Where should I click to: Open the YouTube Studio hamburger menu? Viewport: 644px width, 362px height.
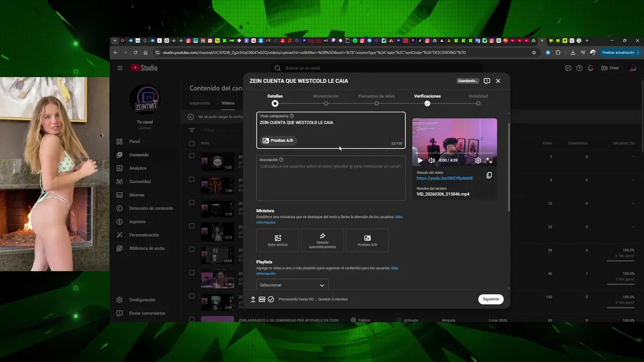pos(120,68)
